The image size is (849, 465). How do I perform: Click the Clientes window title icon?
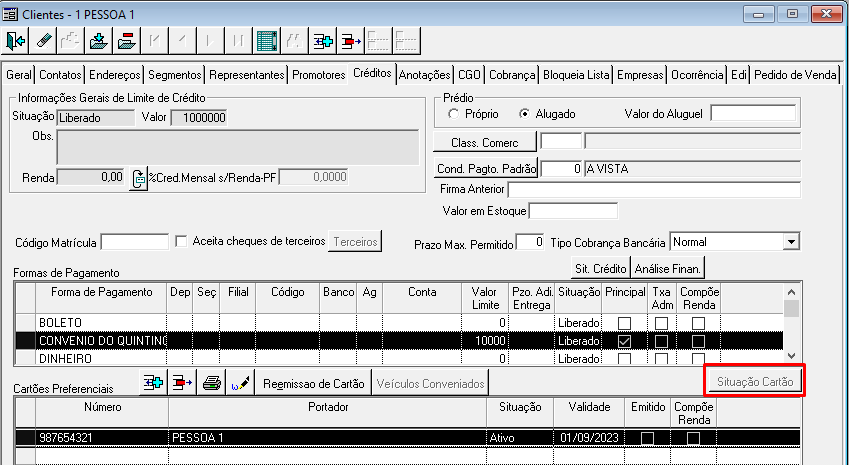coord(10,14)
